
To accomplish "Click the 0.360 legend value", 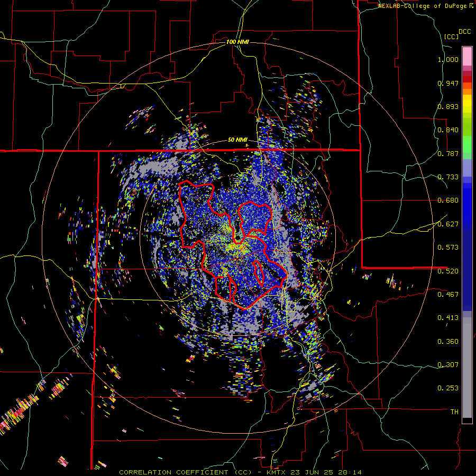I will coord(448,342).
